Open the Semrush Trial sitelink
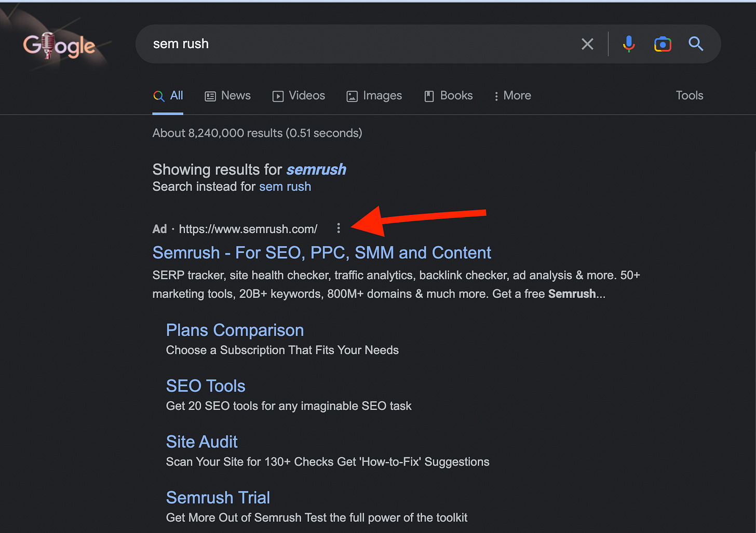The width and height of the screenshot is (756, 533). click(218, 498)
